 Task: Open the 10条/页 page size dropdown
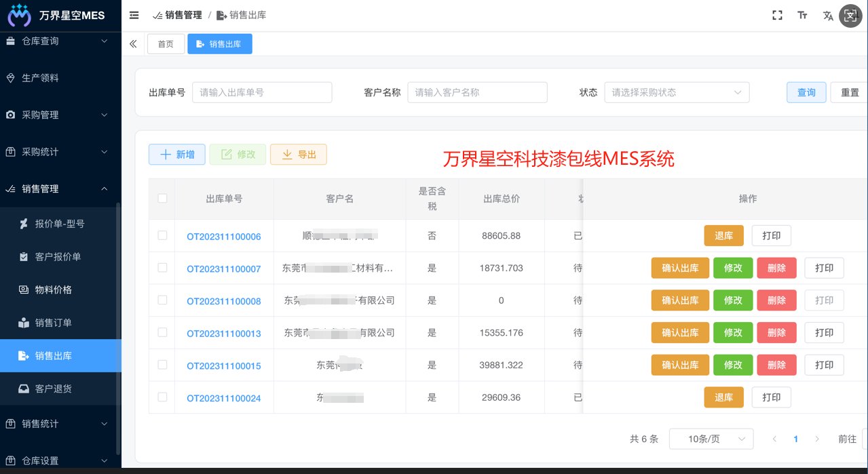click(x=711, y=439)
